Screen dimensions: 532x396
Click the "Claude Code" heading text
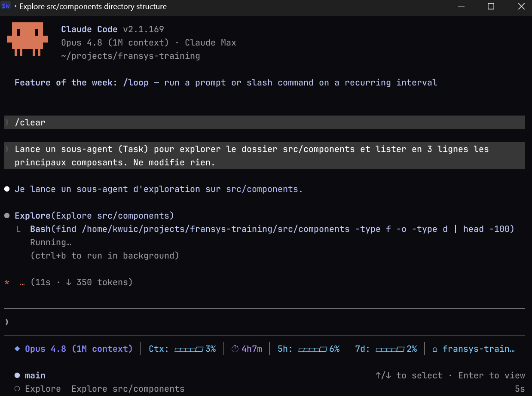89,30
